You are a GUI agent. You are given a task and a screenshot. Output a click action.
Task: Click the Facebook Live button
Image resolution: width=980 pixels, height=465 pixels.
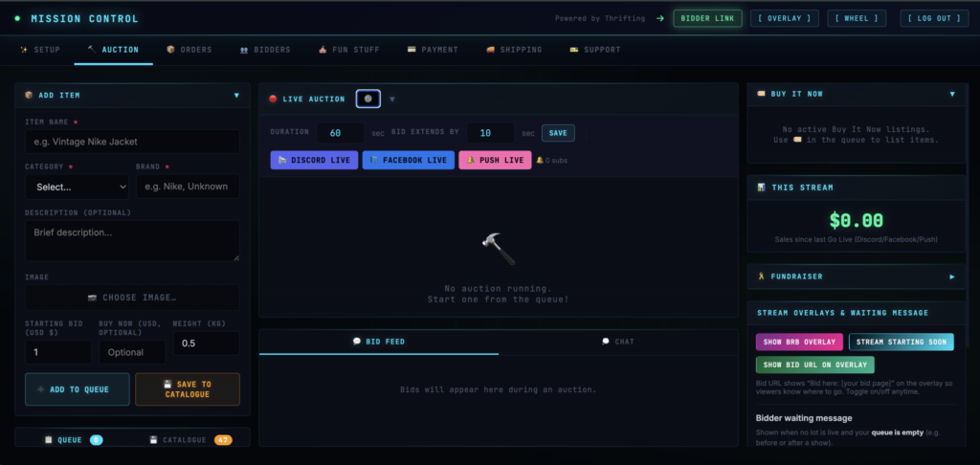(408, 160)
